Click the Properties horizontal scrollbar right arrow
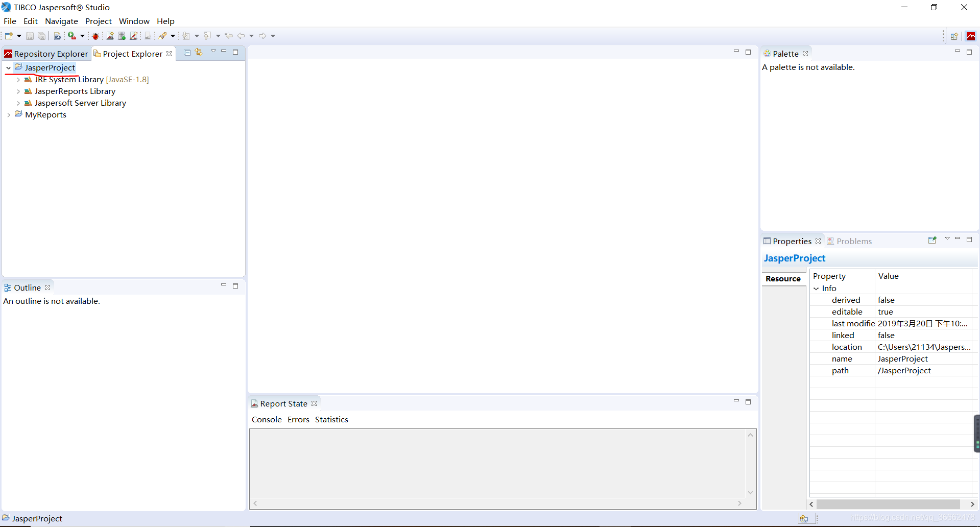980x527 pixels. [972, 504]
